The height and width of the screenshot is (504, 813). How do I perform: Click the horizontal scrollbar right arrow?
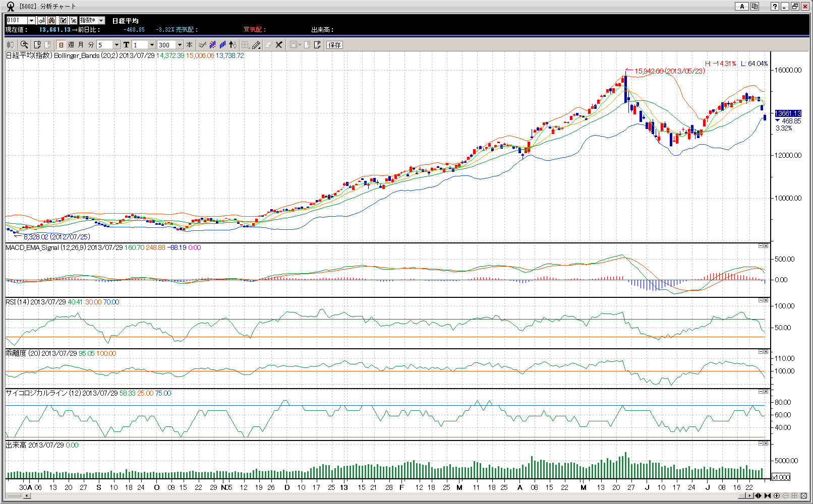749,496
